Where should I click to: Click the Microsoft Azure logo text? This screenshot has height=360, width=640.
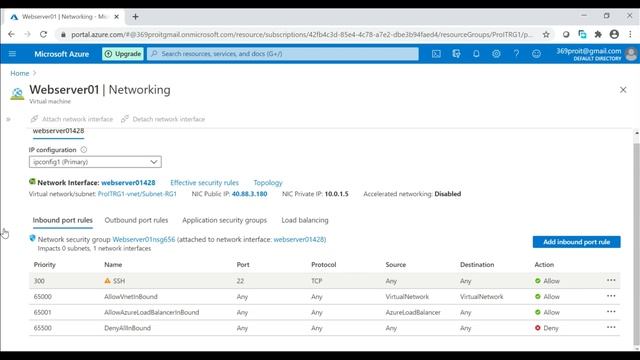click(62, 54)
